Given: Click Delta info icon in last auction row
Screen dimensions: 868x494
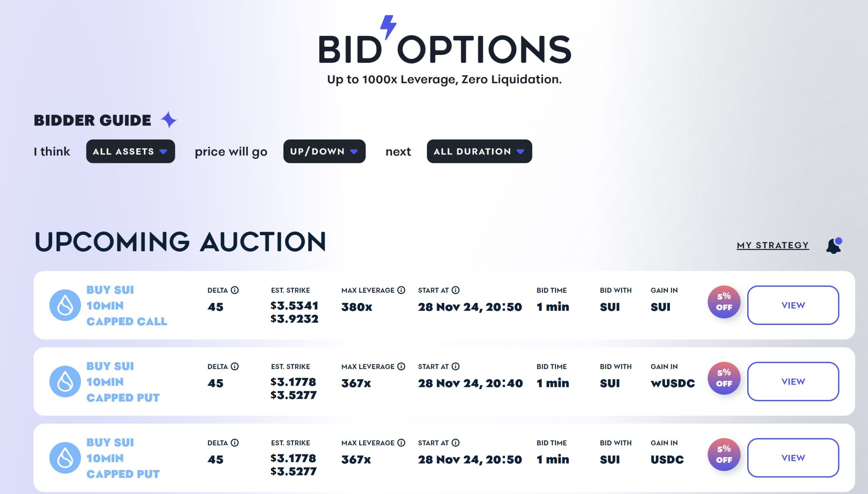Looking at the screenshot, I should click(x=235, y=443).
